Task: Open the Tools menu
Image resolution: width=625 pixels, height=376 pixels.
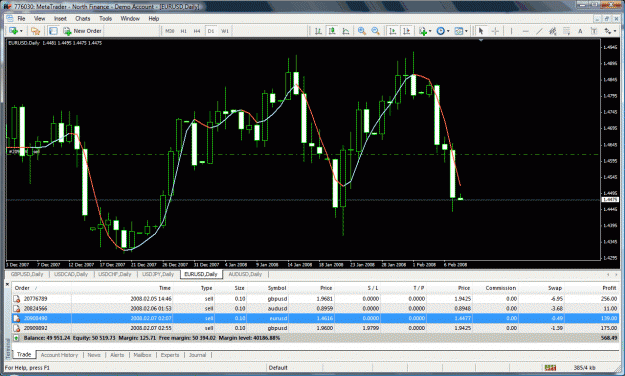Action: (x=105, y=18)
